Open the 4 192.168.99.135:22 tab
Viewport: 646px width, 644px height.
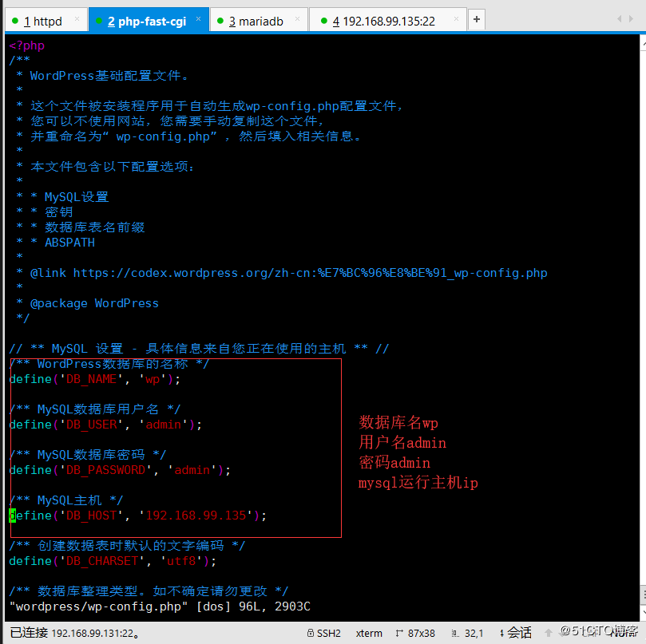click(x=383, y=21)
